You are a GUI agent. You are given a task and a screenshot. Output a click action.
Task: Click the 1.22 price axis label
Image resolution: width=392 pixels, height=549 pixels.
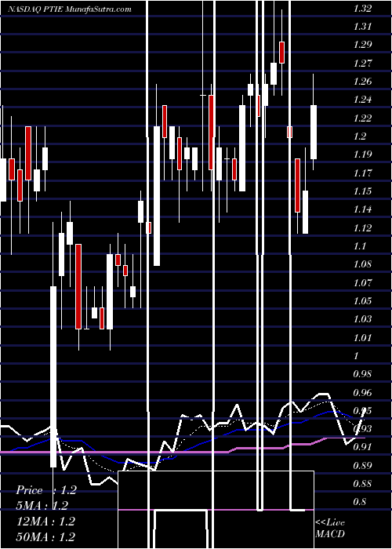click(362, 118)
